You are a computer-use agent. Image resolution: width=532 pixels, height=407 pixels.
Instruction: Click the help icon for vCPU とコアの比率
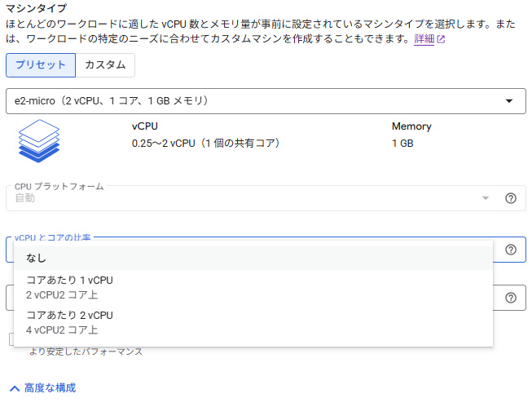[511, 250]
